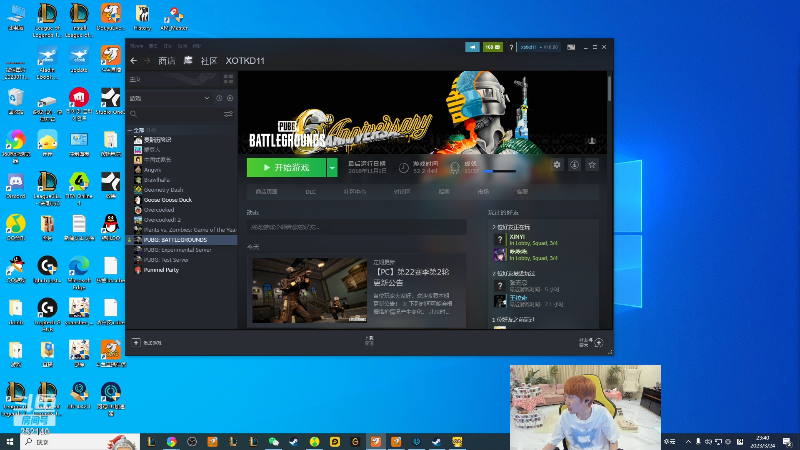Screen dimensions: 800x450
Task: Open the 库 library tab
Action: coord(188,61)
